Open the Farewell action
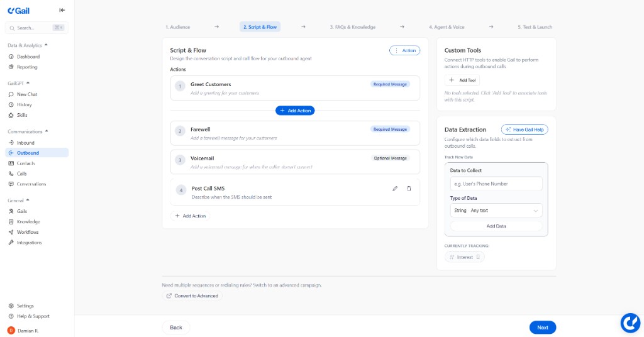This screenshot has height=337, width=644. (295, 133)
